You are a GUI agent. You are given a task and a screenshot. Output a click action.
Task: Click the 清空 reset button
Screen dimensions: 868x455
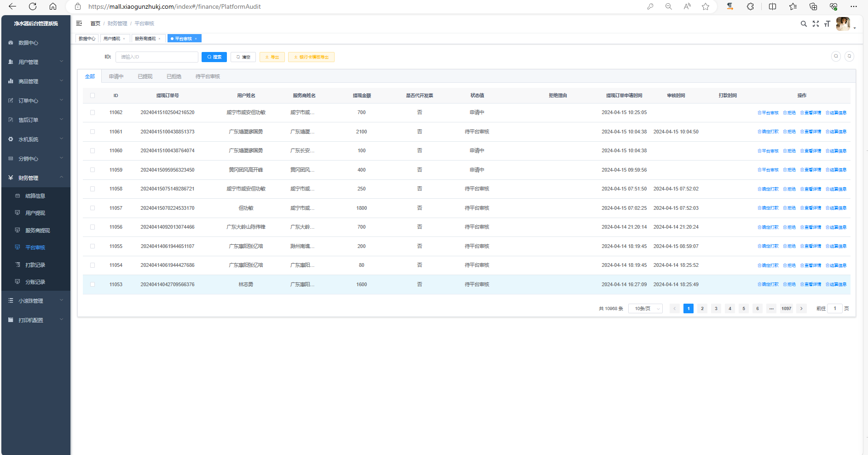click(243, 57)
